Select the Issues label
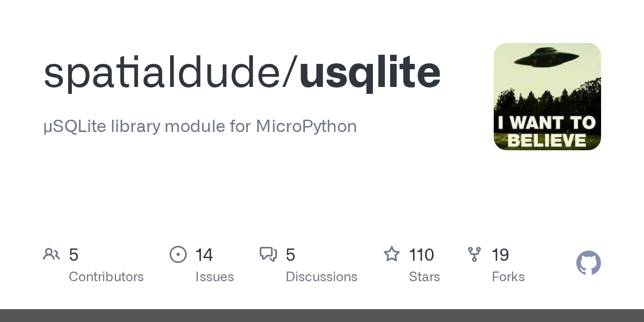The image size is (644, 322). coord(215,277)
